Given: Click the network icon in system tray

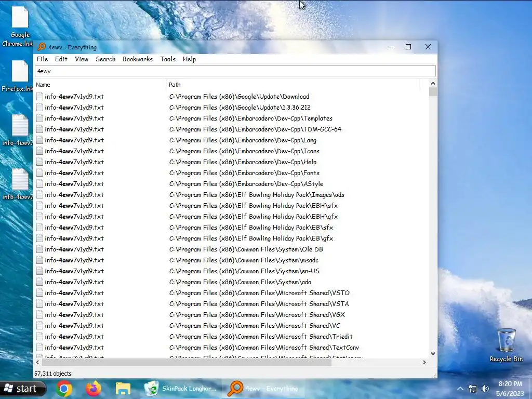Looking at the screenshot, I should pos(473,389).
